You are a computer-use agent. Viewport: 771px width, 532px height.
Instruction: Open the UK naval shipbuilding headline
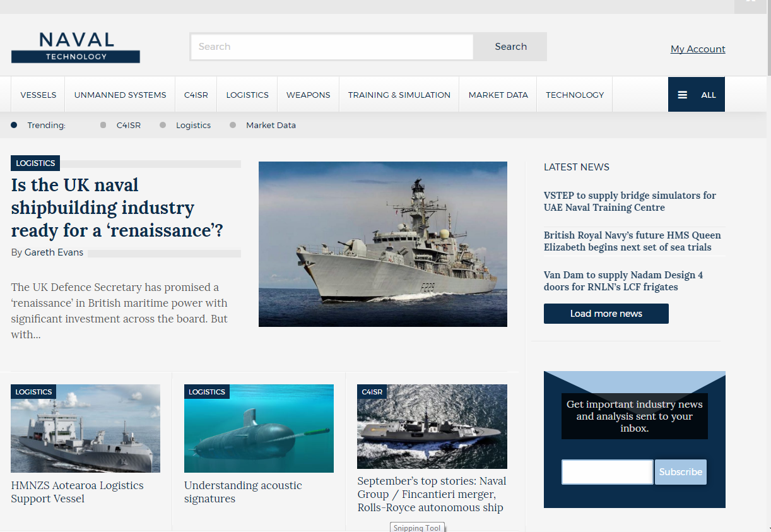(117, 208)
